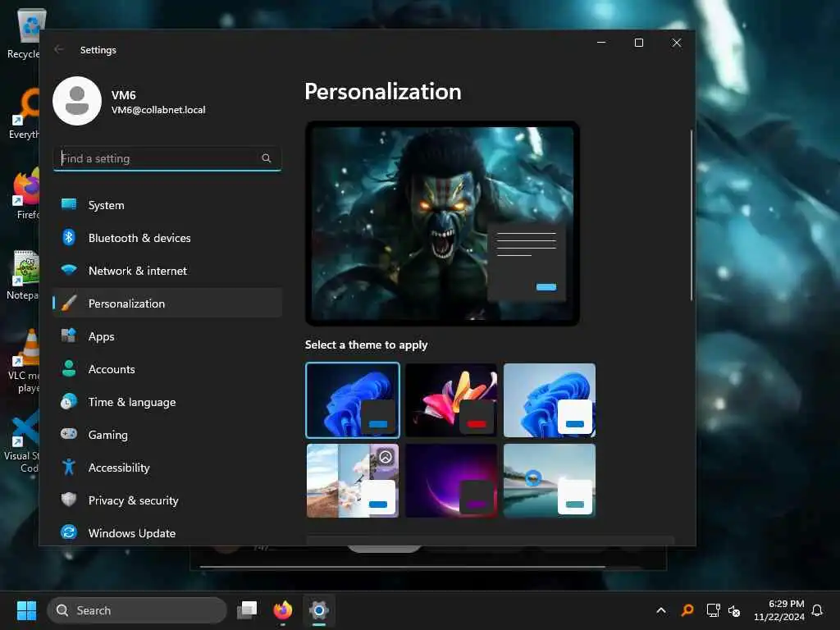Open Task View on the taskbar
This screenshot has width=840, height=630.
[x=247, y=610]
